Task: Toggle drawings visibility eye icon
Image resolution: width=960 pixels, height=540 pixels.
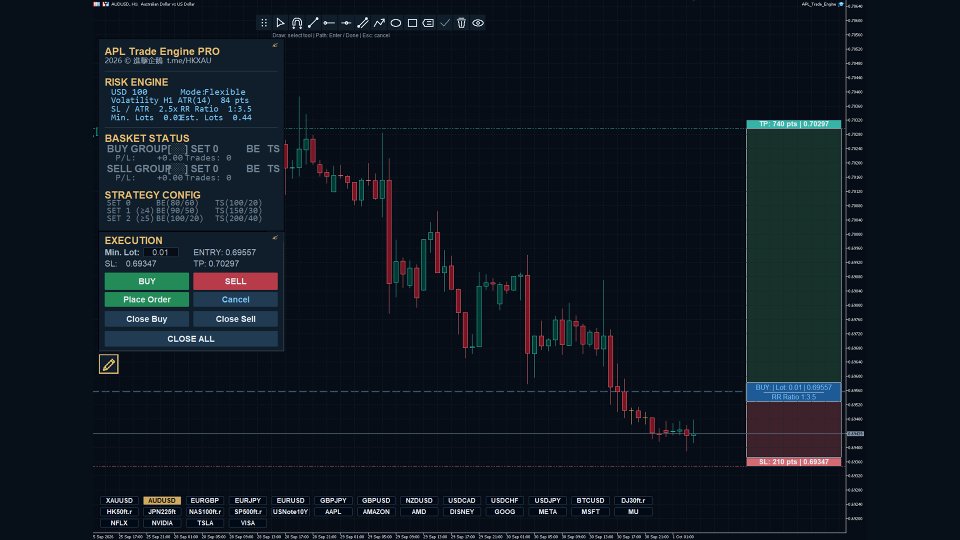Action: click(x=478, y=23)
